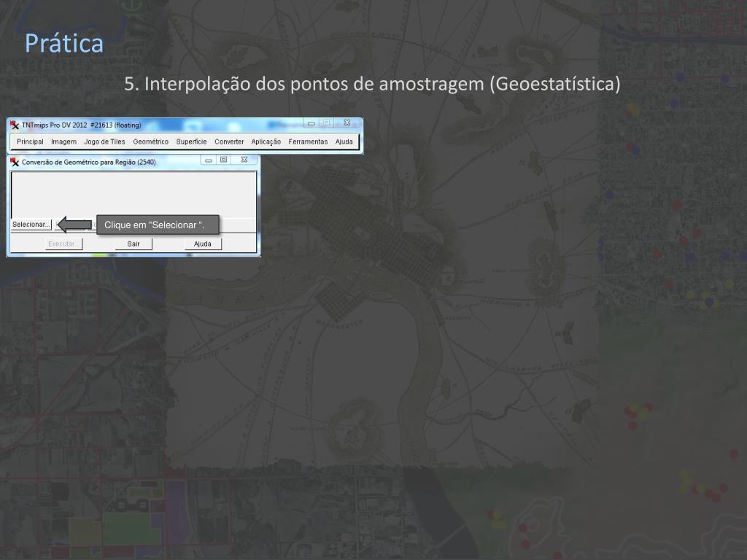Open the Ajuda menu in TNTmips
Image resolution: width=747 pixels, height=560 pixels.
pyautogui.click(x=344, y=141)
